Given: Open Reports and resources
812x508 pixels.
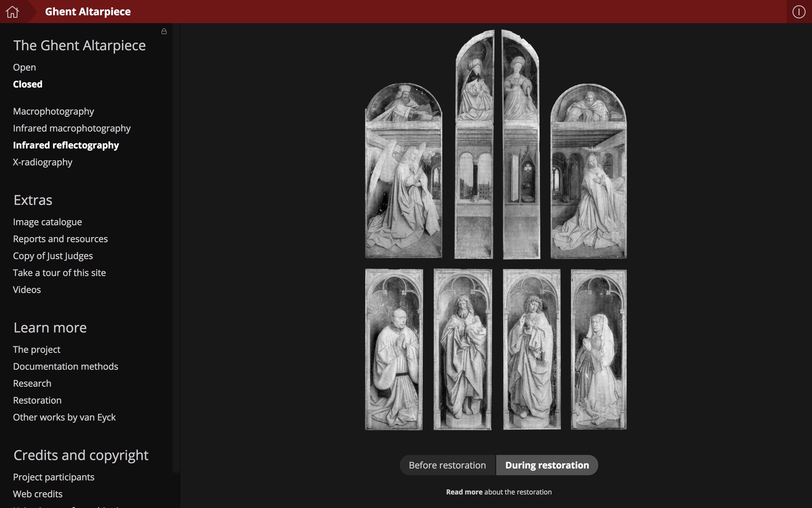Looking at the screenshot, I should [60, 239].
